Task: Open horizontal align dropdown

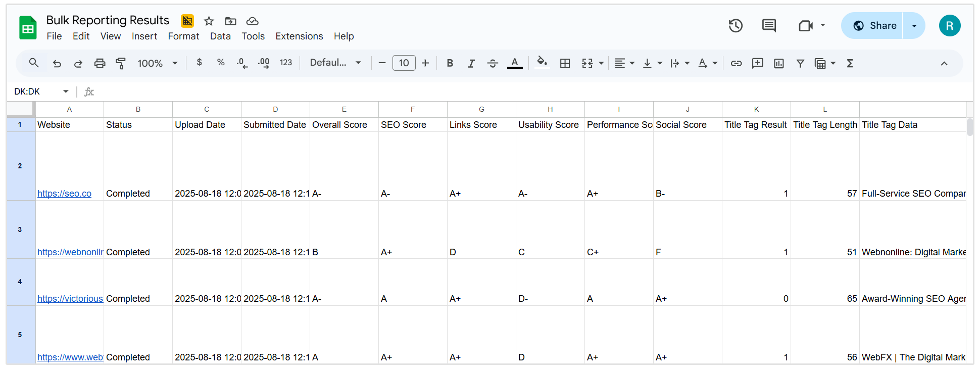Action: tap(624, 63)
